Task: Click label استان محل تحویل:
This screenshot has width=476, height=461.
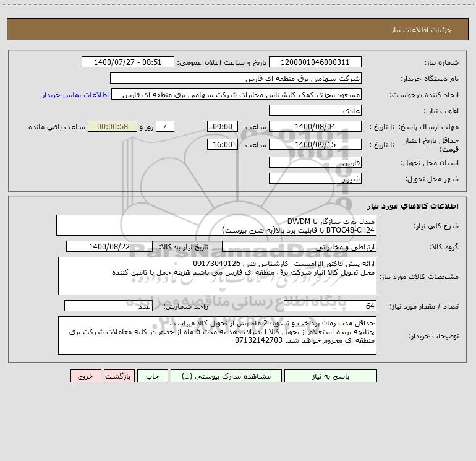Action: [x=430, y=163]
